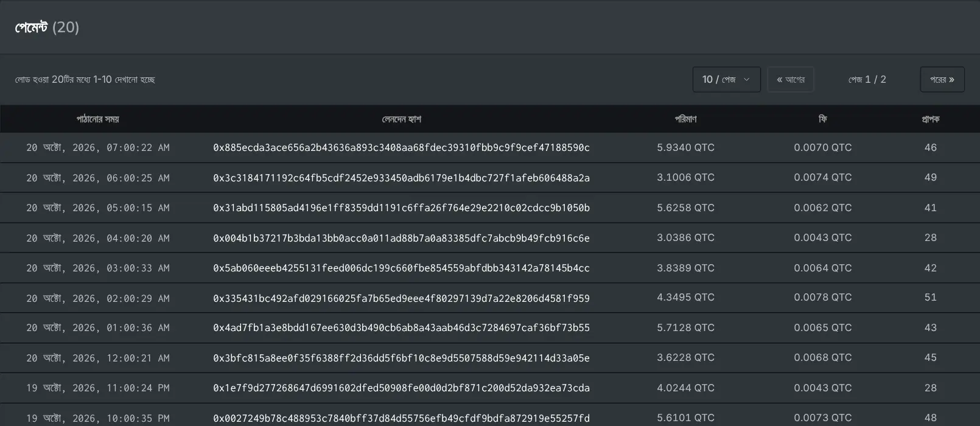Select the 07:00:22 AM timestamp cell

pyautogui.click(x=98, y=148)
